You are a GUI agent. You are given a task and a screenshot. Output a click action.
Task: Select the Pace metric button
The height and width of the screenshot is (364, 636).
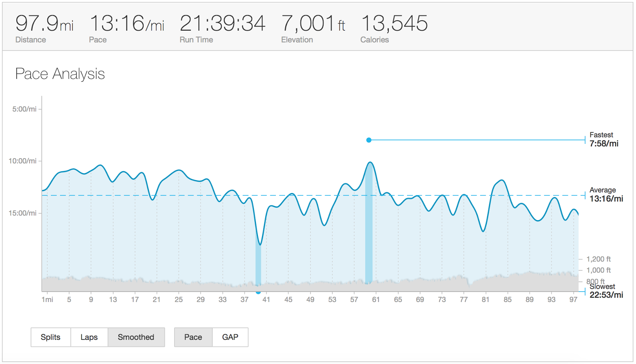click(x=193, y=337)
